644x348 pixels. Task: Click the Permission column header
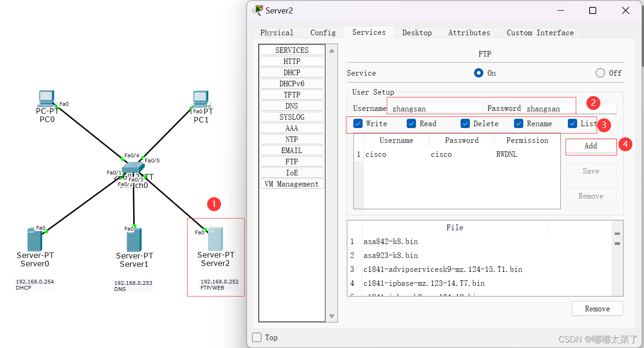click(527, 140)
